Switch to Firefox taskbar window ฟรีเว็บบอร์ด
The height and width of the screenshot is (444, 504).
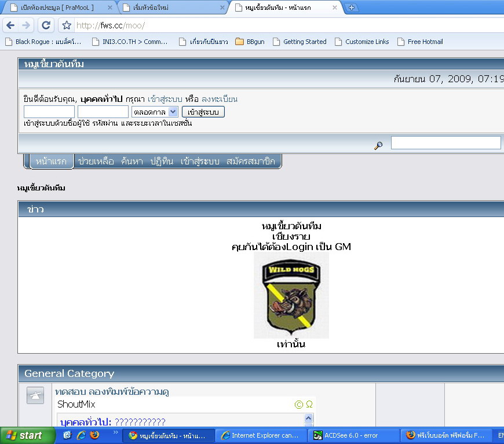click(x=445, y=436)
